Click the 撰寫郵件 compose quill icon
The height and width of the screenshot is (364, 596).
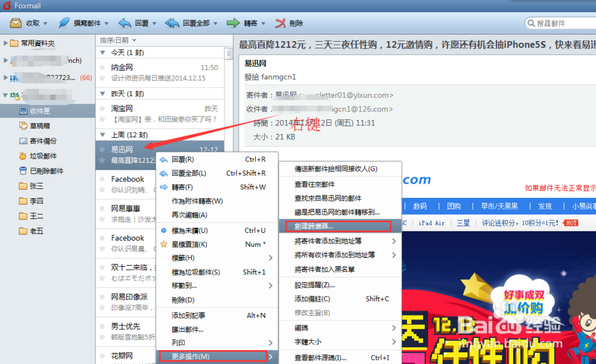[x=64, y=23]
